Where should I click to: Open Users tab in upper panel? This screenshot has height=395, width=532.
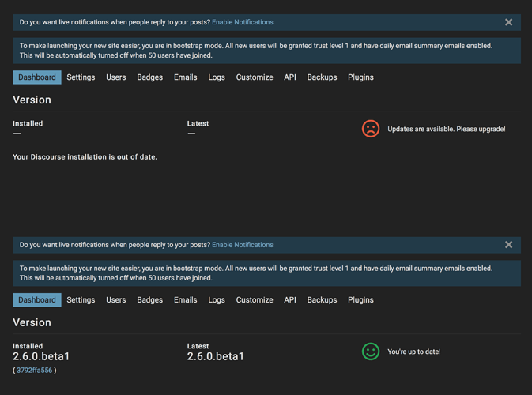tap(116, 77)
